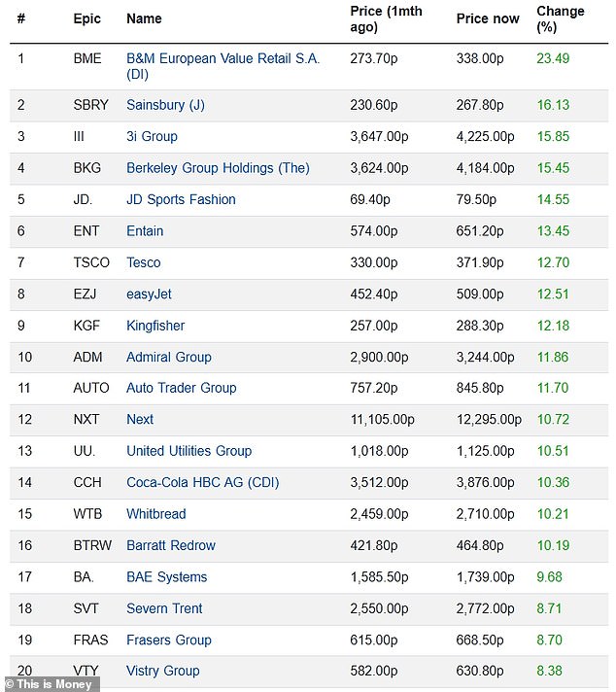Click the 8.38 change value
The image size is (616, 692).
click(549, 671)
